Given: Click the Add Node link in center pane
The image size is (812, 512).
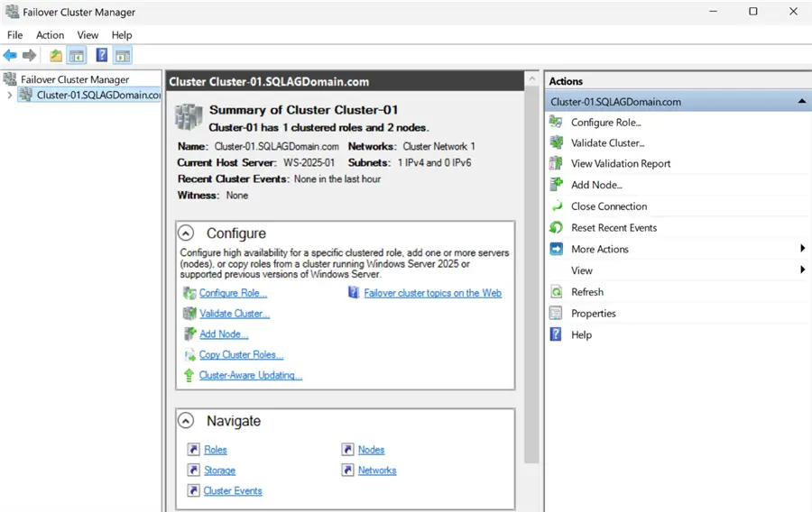Looking at the screenshot, I should 224,334.
